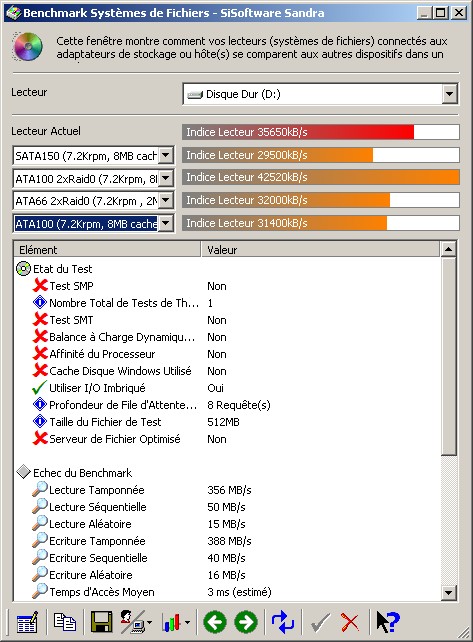Screen dimensions: 473x642
Task: Select the Etat du Test group row
Action: pos(227,269)
